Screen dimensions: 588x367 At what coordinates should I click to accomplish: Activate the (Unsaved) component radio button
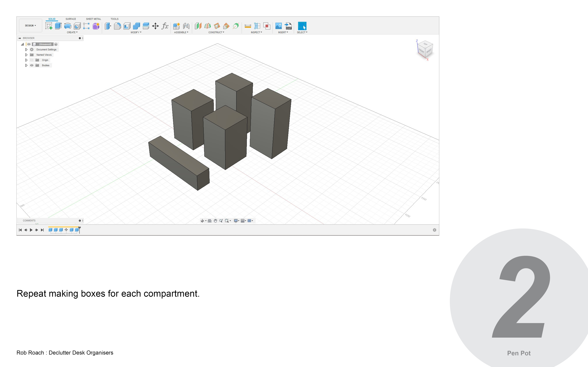(56, 44)
